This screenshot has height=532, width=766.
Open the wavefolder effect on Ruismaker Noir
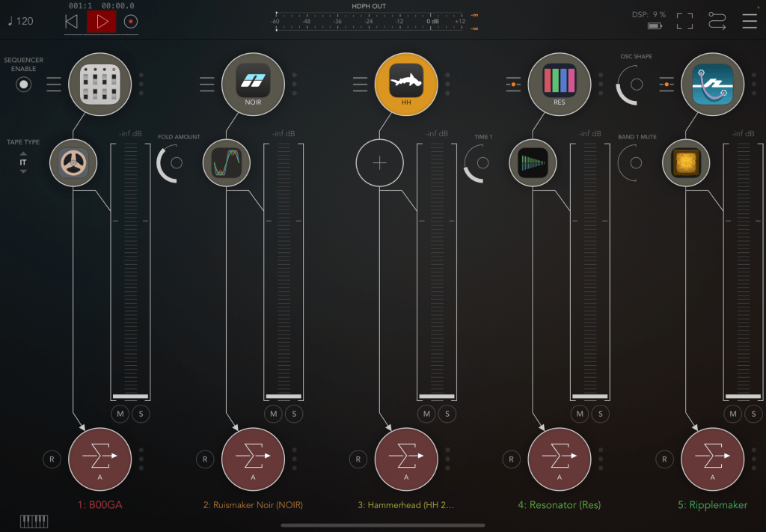pos(227,162)
